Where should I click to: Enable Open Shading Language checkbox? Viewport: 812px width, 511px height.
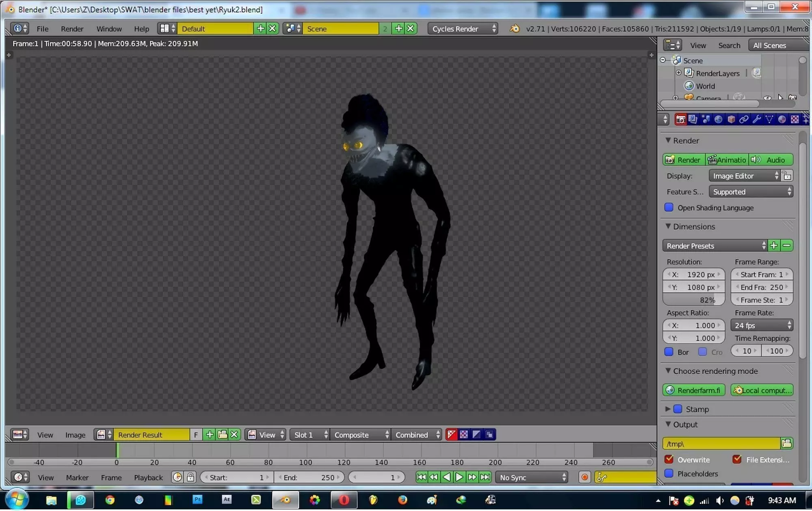click(669, 208)
